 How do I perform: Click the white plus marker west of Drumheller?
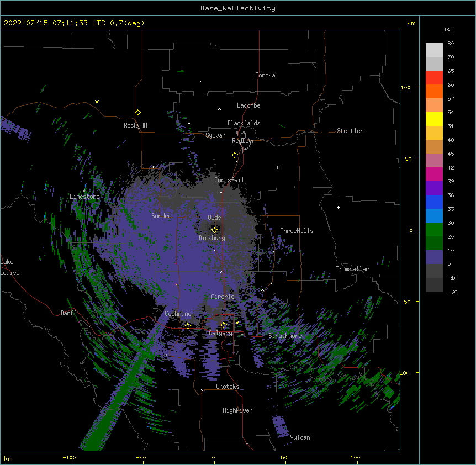338,207
